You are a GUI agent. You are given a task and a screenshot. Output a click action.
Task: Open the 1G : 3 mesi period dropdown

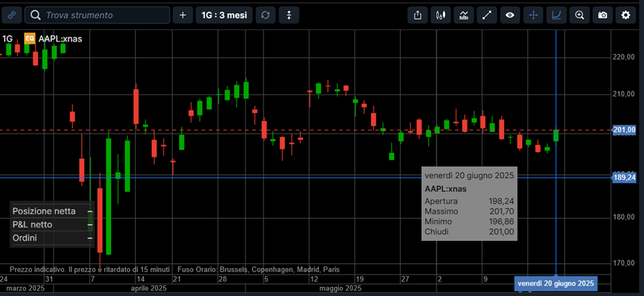[225, 15]
